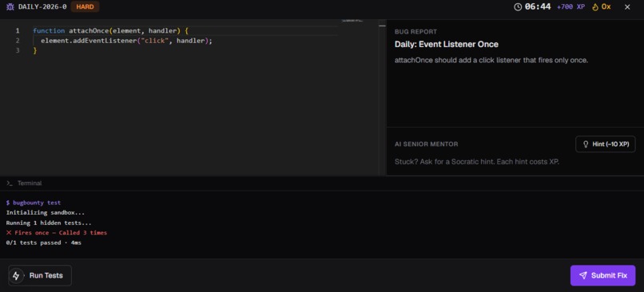Click the terminal prompt icon

point(10,183)
